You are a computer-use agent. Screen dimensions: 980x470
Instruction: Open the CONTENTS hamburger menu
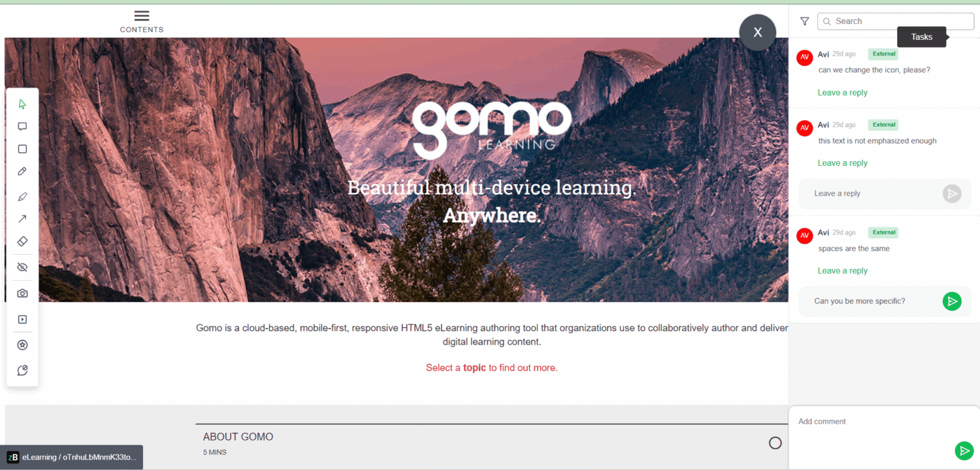[x=142, y=21]
